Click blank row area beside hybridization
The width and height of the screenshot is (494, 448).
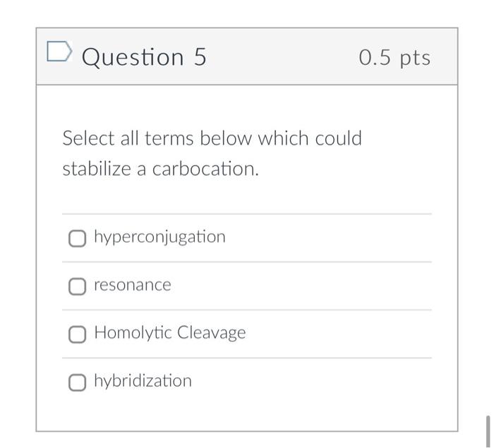coord(311,382)
